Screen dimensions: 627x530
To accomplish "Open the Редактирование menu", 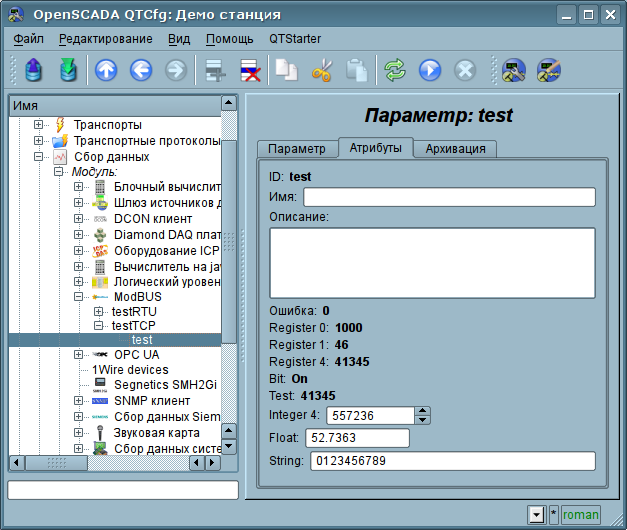I will 106,39.
